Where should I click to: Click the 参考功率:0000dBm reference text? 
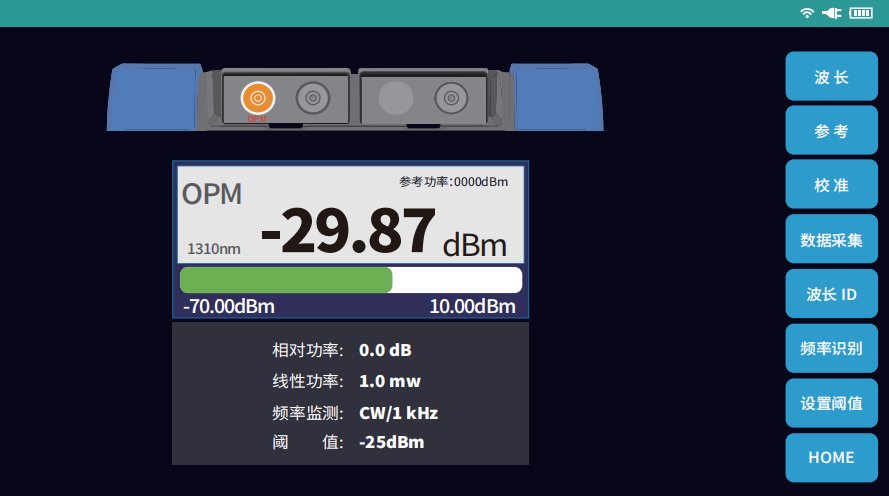click(454, 182)
